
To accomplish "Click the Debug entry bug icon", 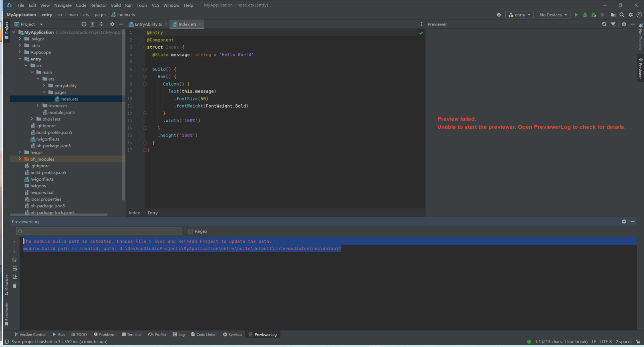I will coord(585,15).
